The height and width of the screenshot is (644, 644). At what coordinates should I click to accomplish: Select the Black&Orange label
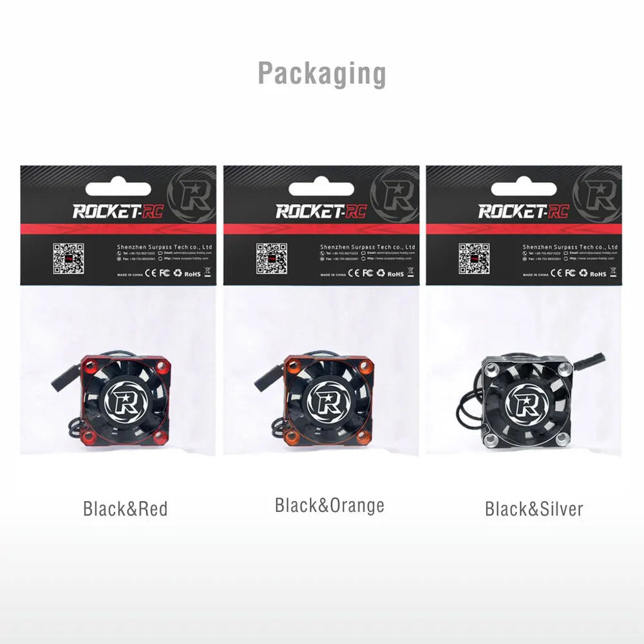pyautogui.click(x=329, y=506)
